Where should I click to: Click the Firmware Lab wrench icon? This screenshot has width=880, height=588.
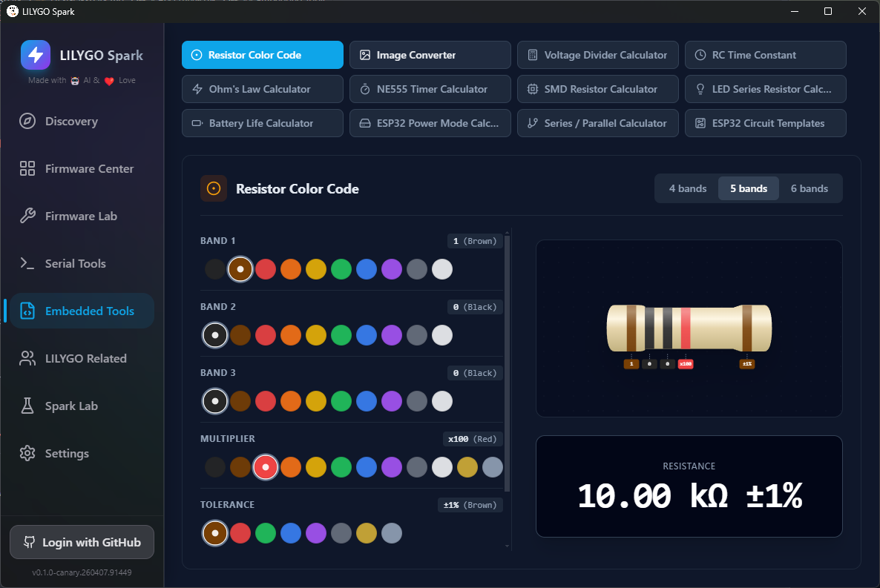pos(27,217)
